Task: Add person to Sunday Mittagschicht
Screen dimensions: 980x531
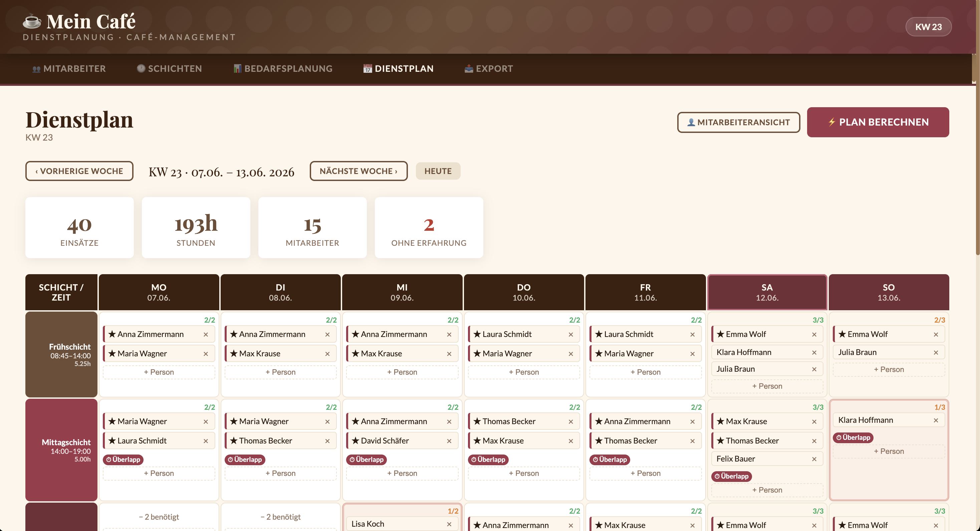Action: (889, 451)
